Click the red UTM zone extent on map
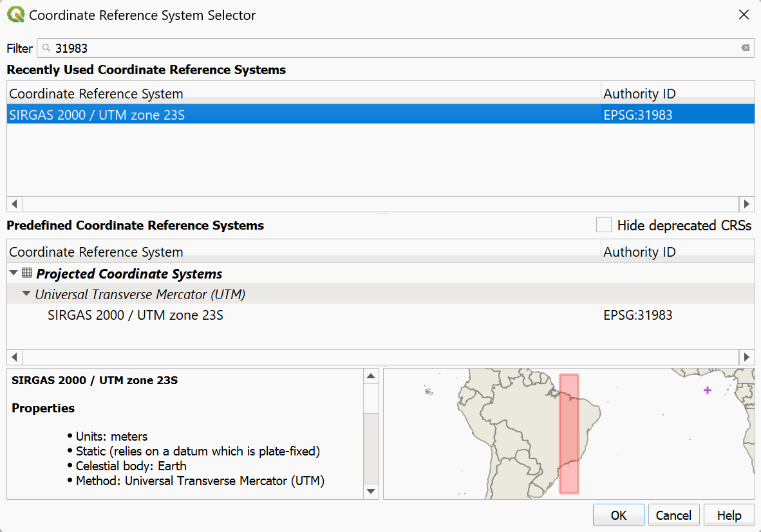 pyautogui.click(x=569, y=433)
